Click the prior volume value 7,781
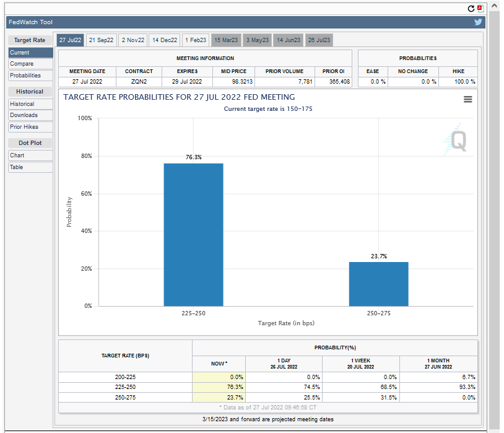 point(305,82)
